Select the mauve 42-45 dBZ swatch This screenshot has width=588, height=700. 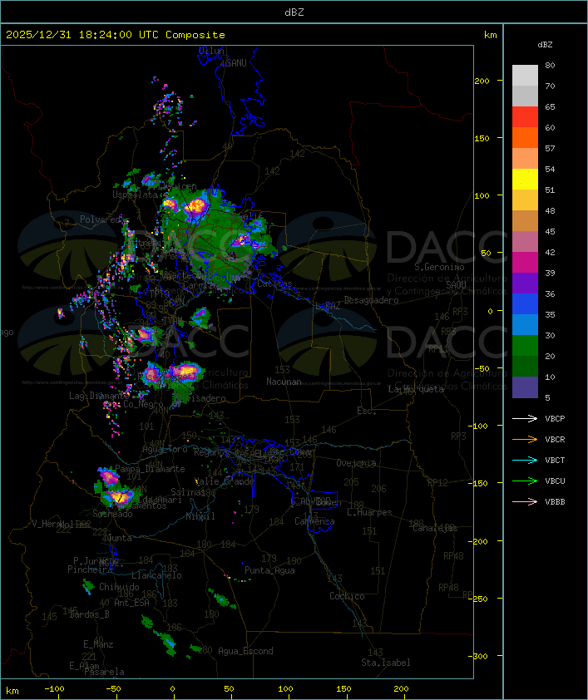click(525, 242)
